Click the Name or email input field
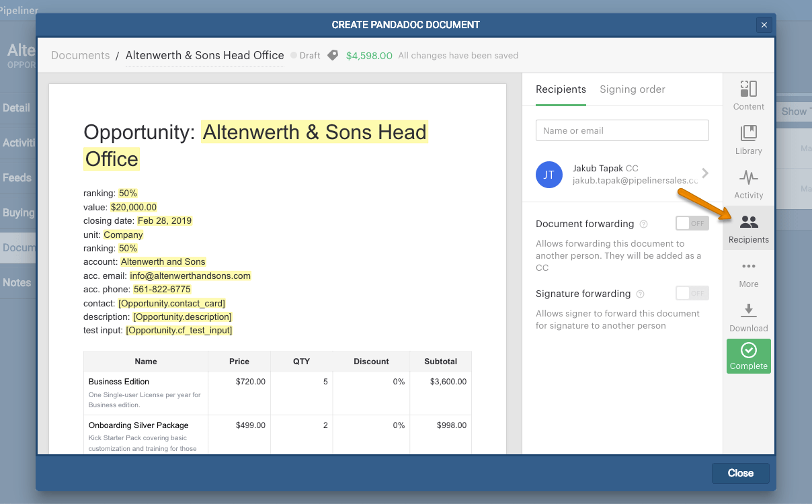Image resolution: width=812 pixels, height=504 pixels. (622, 130)
